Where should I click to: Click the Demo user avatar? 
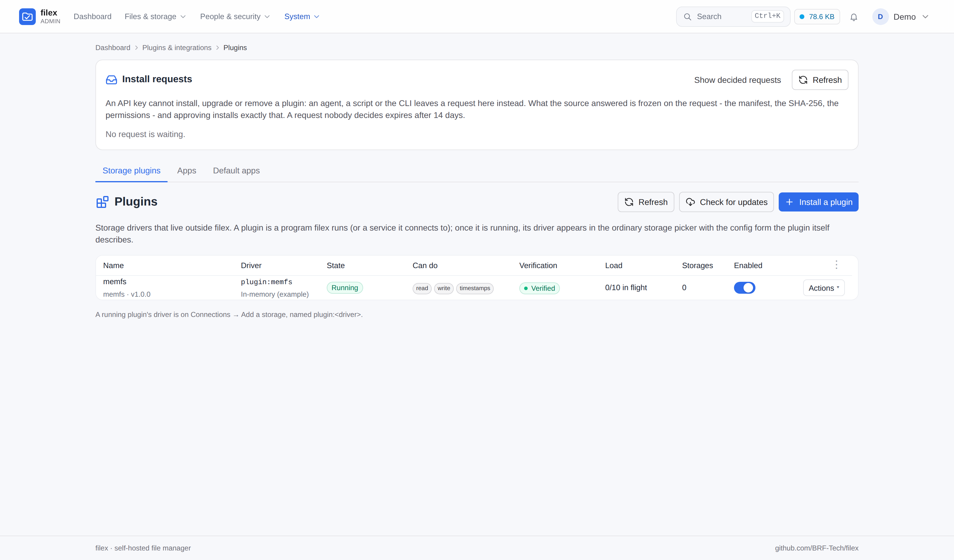click(880, 17)
